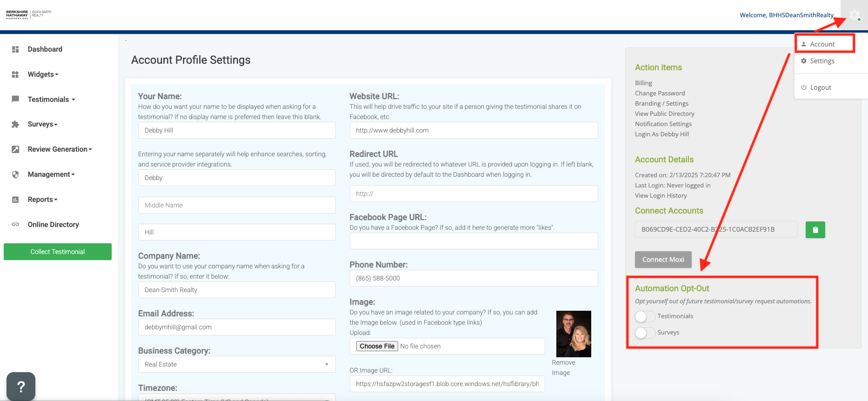Click the Choose File upload button

[377, 346]
